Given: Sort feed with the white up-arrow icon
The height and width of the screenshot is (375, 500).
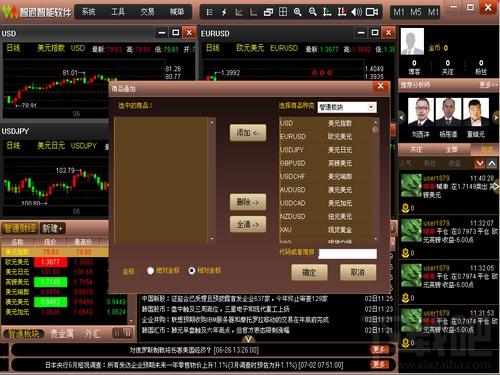Looking at the screenshot, I should pos(492,164).
